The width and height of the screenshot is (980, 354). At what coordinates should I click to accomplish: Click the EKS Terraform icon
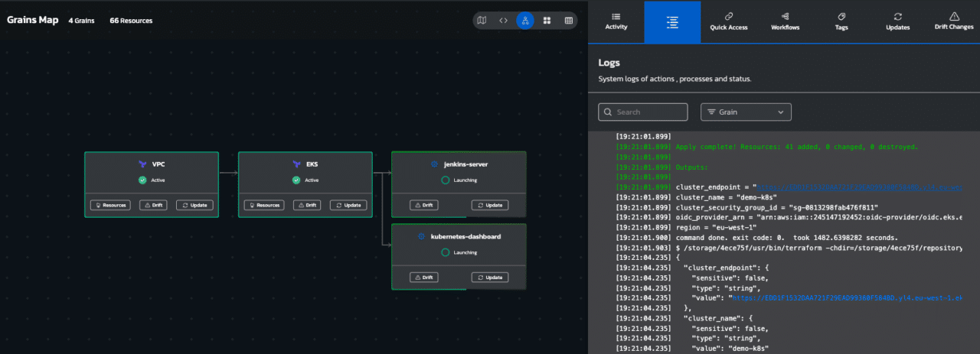296,164
